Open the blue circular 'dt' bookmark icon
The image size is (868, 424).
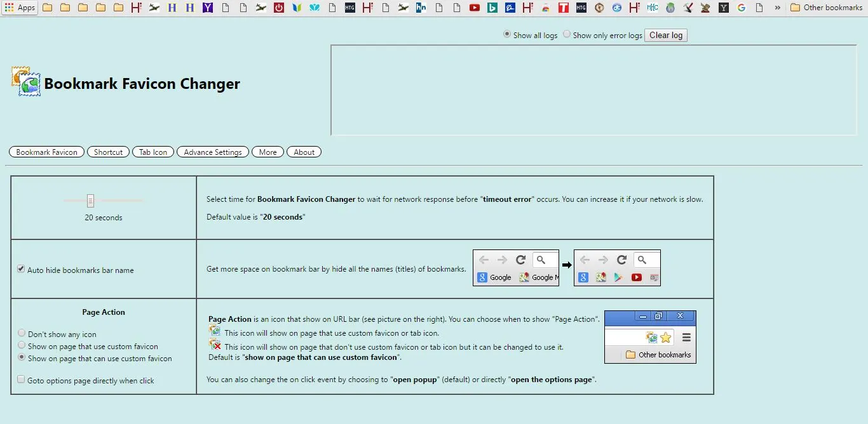point(617,8)
